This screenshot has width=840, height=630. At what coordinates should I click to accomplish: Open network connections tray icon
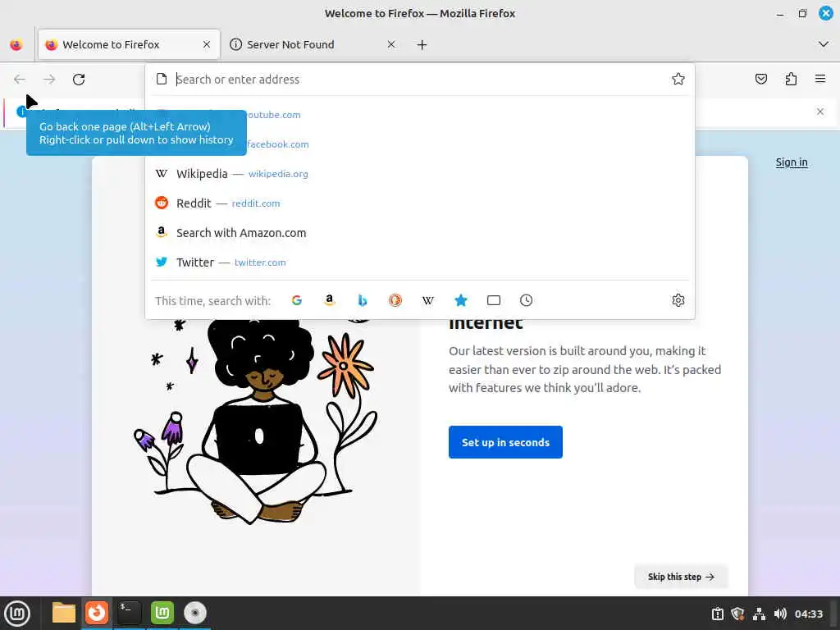759,614
